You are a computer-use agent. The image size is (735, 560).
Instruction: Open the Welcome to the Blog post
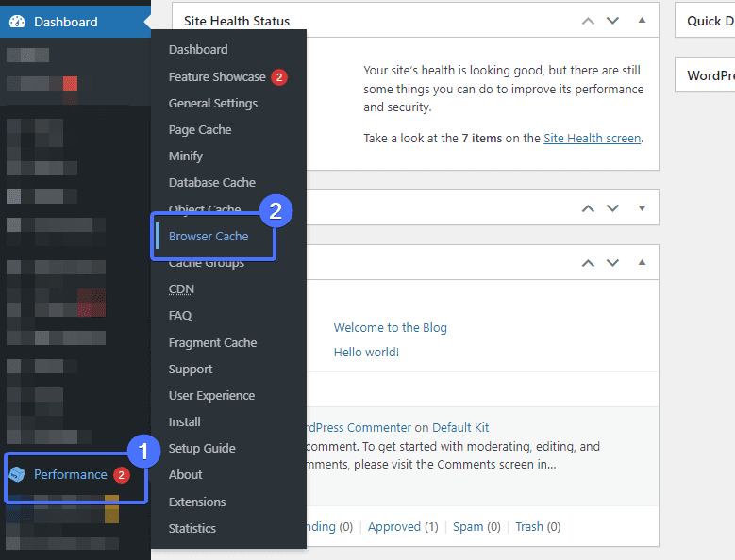390,327
